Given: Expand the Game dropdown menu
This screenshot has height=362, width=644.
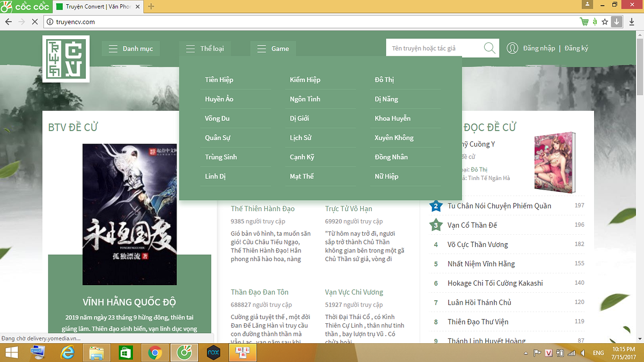Looking at the screenshot, I should tap(273, 49).
